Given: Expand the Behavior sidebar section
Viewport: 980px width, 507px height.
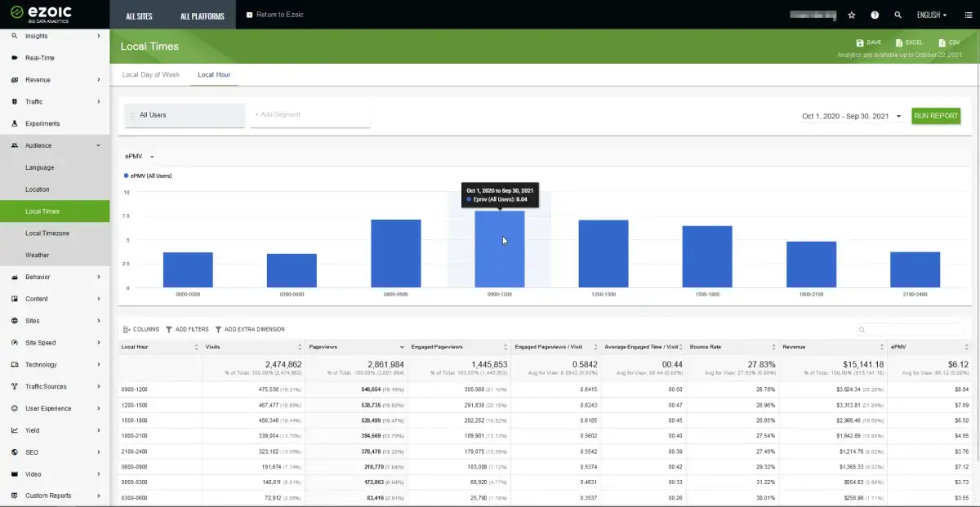Looking at the screenshot, I should 99,277.
